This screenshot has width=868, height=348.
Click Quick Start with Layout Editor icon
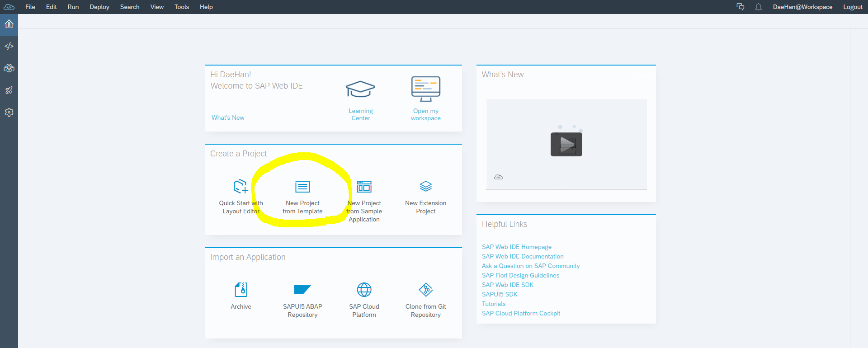[241, 186]
